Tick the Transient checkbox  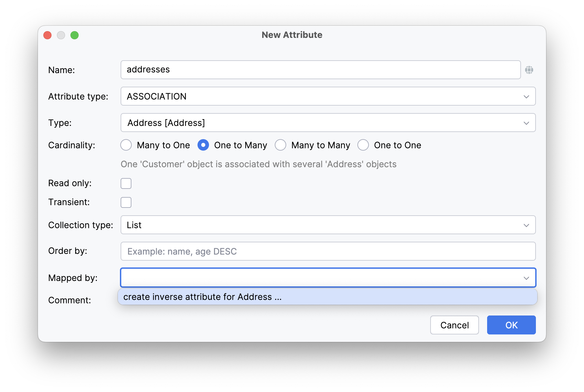pos(126,202)
